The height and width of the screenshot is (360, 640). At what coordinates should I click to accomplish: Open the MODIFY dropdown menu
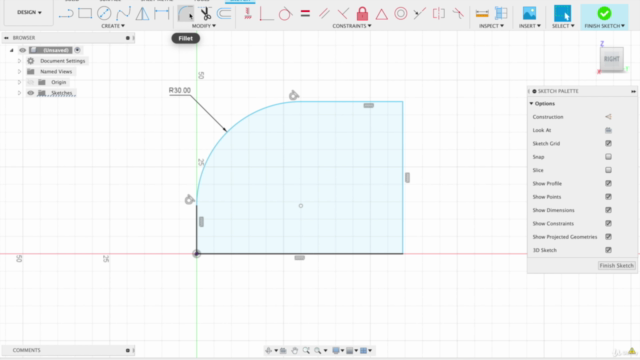click(x=204, y=26)
